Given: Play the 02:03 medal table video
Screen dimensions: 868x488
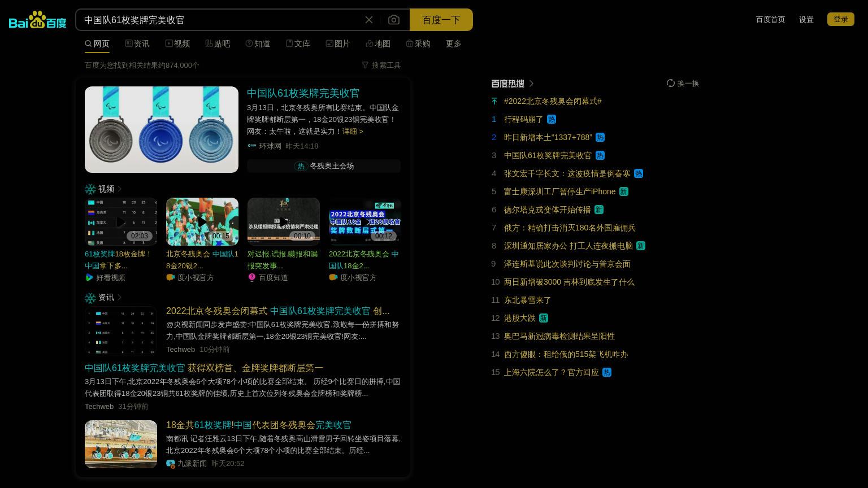Looking at the screenshot, I should coord(121,221).
